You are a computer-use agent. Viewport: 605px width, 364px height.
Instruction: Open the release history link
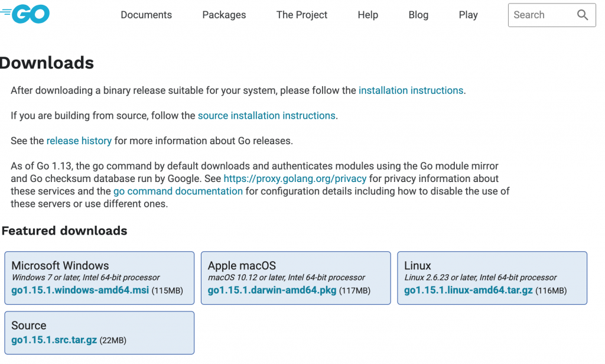click(79, 141)
